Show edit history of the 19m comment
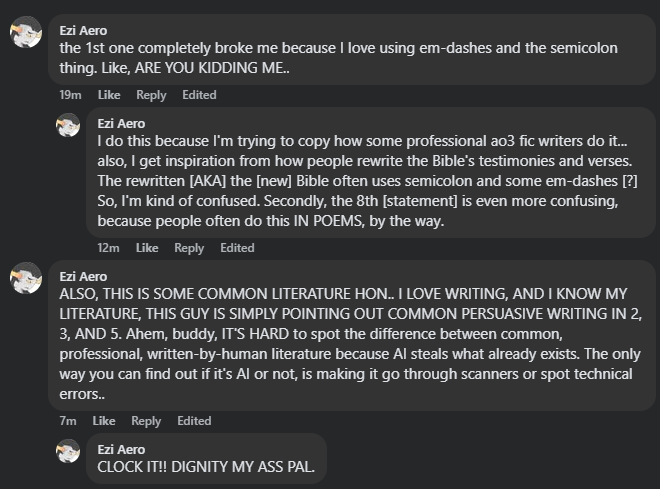 (x=199, y=95)
